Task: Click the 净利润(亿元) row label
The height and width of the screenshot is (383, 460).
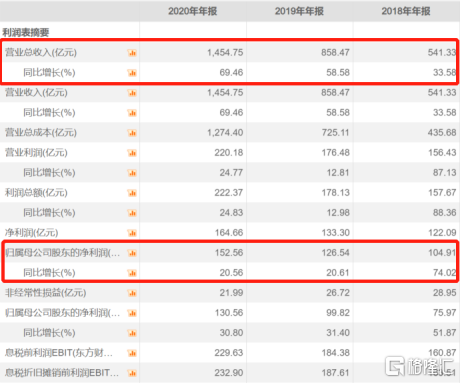Action: pyautogui.click(x=31, y=233)
